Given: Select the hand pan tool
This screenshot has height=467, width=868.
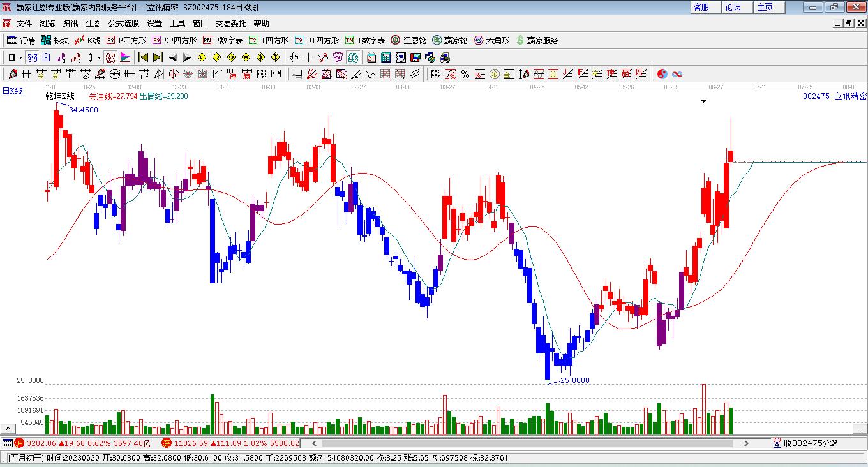Looking at the screenshot, I should [294, 57].
